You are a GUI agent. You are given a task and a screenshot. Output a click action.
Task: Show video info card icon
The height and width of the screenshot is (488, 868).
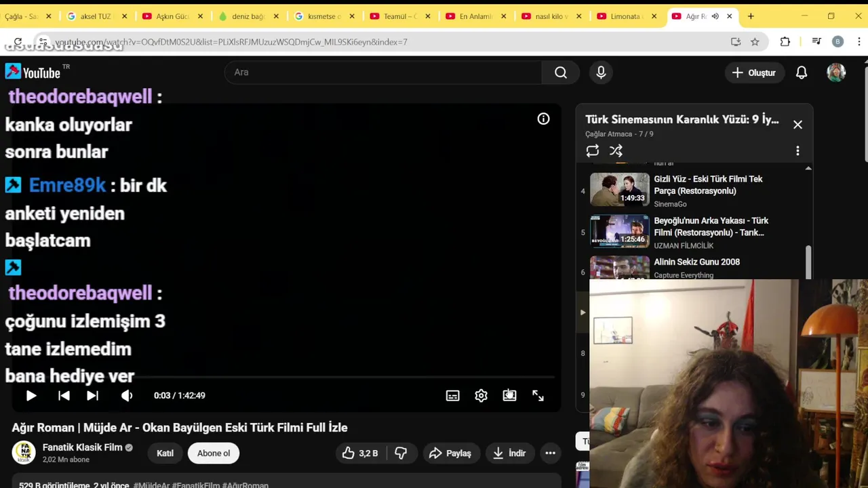tap(543, 119)
